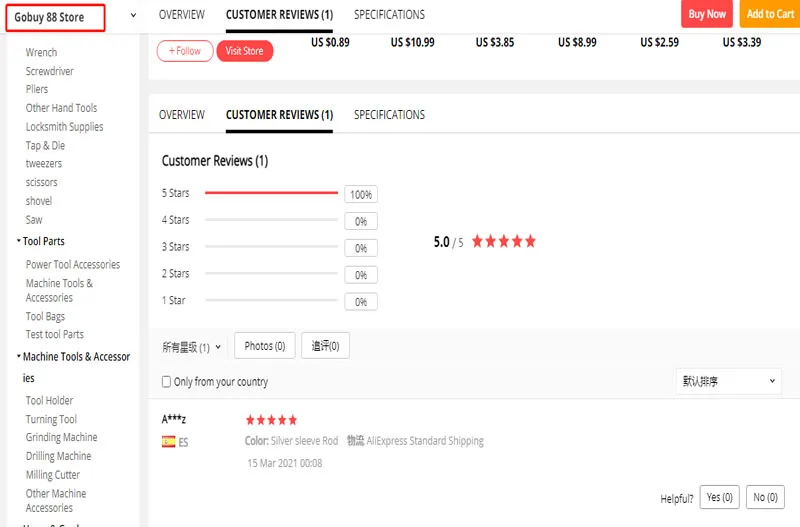The width and height of the screenshot is (800, 527).
Task: Switch to the lower OVERVIEW tab
Action: point(182,115)
